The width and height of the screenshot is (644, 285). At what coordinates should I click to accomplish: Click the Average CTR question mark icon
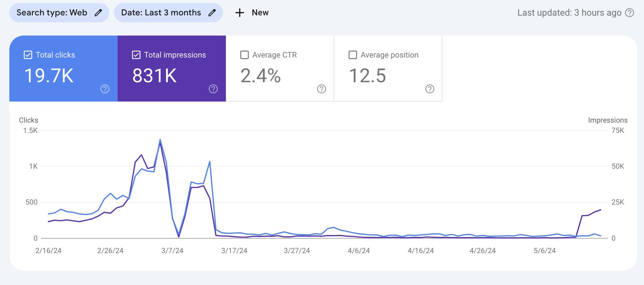321,89
